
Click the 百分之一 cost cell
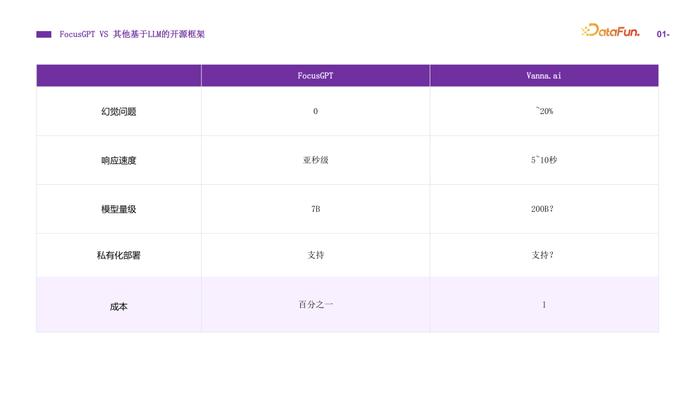316,304
